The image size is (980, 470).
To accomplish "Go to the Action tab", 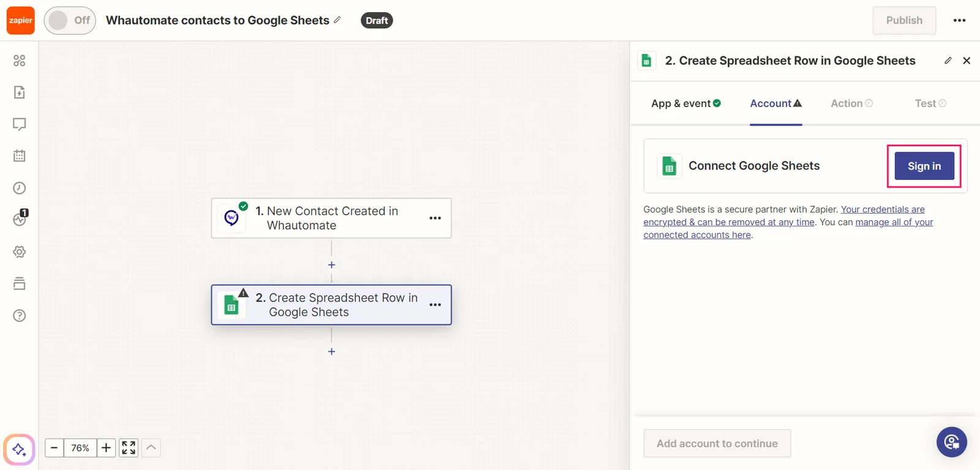I will (851, 103).
